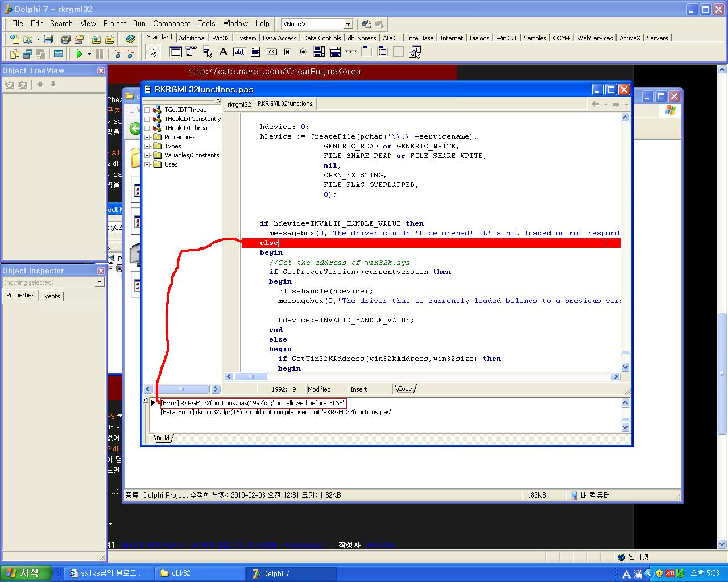Select the Edit component icon
This screenshot has height=582, width=728.
pyautogui.click(x=239, y=52)
